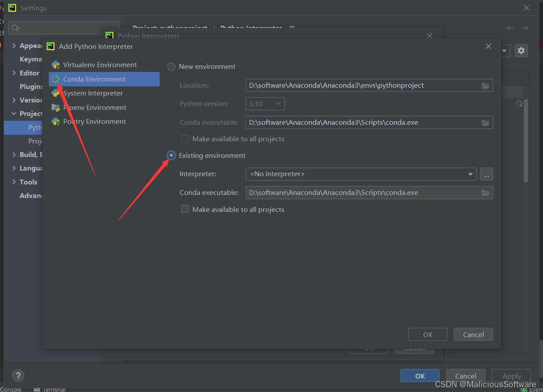This screenshot has height=392, width=543.
Task: Close the Python Interpreters window
Action: pyautogui.click(x=430, y=36)
